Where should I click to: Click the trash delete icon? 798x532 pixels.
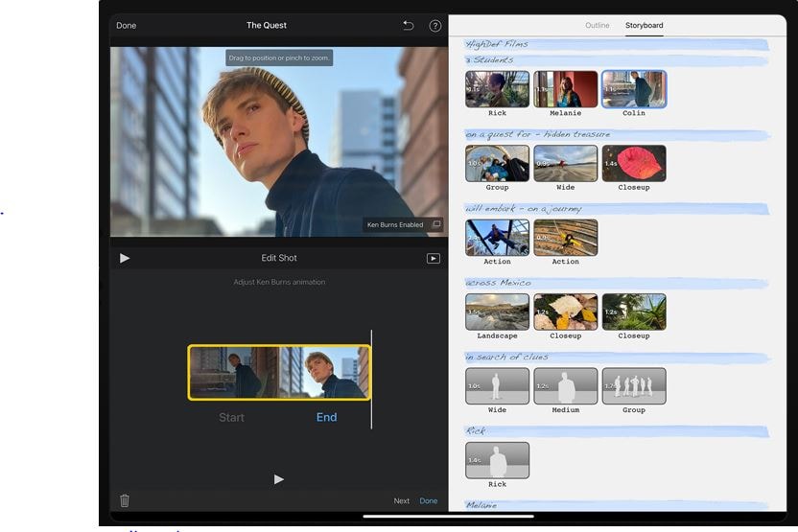pos(125,500)
